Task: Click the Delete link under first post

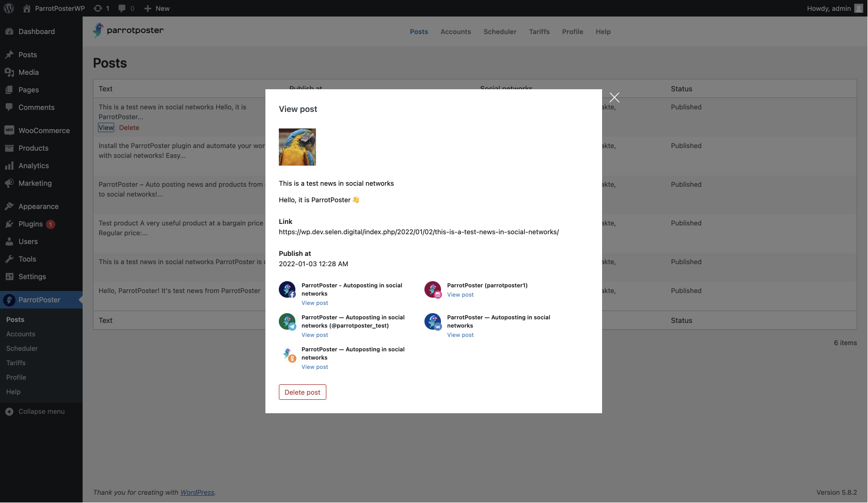Action: point(129,127)
